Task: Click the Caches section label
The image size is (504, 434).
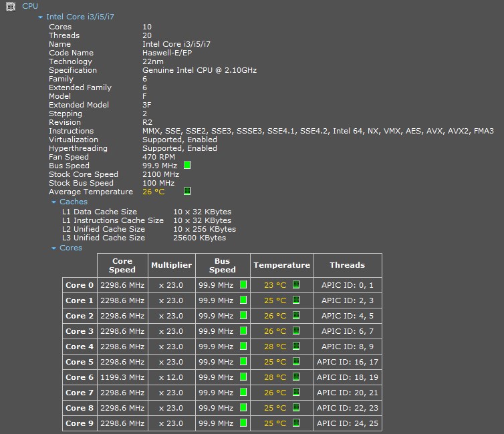Action: 74,202
